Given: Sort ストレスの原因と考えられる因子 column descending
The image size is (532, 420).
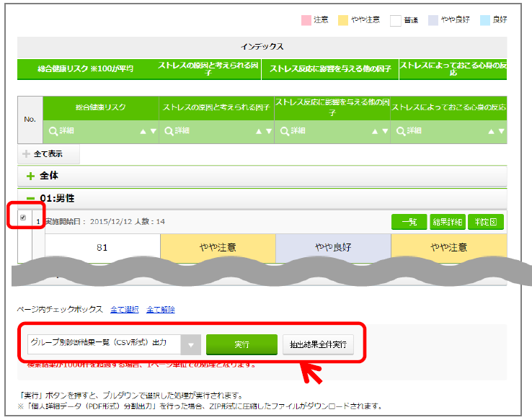Looking at the screenshot, I should [x=269, y=131].
